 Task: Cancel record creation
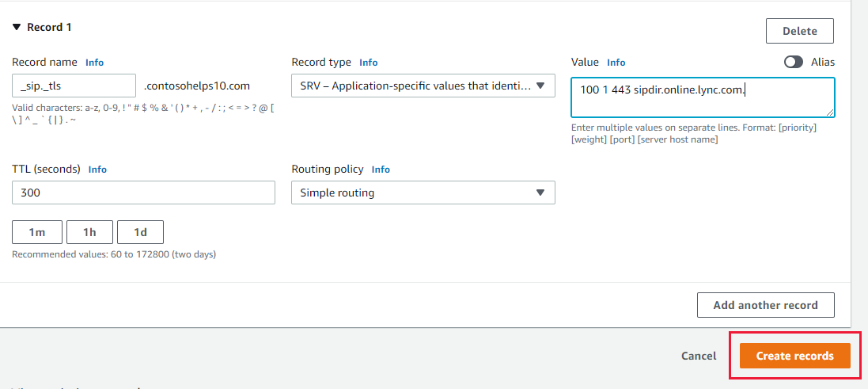pyautogui.click(x=699, y=357)
